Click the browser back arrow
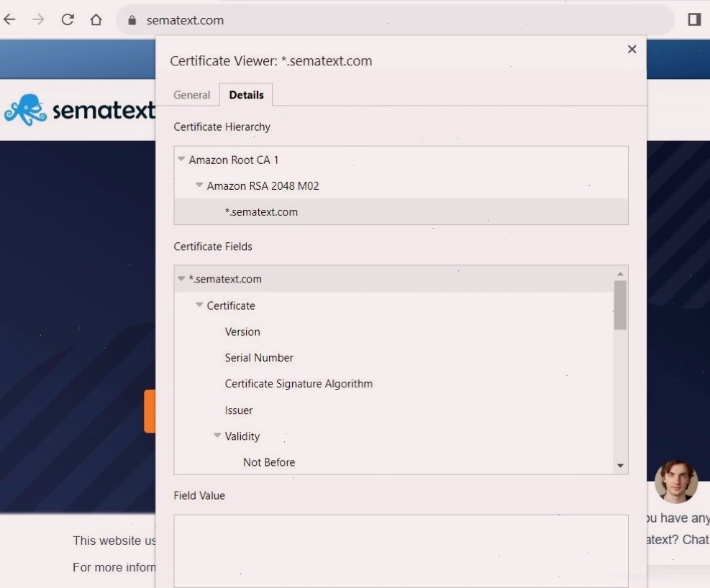The image size is (710, 588). pyautogui.click(x=9, y=19)
